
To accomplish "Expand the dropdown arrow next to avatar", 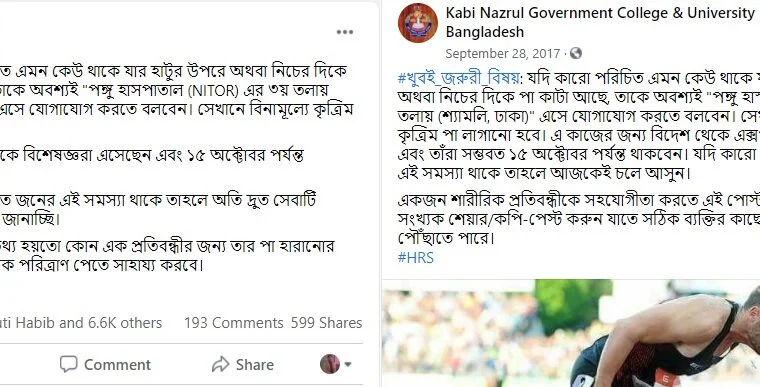I will click(348, 364).
